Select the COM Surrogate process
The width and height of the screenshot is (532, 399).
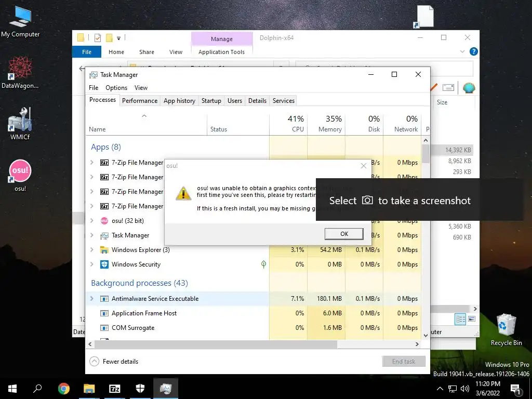click(x=254, y=328)
